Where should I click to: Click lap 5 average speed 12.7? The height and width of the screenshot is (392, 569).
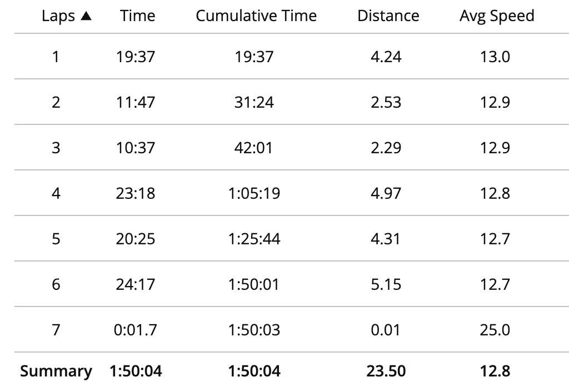(x=495, y=239)
